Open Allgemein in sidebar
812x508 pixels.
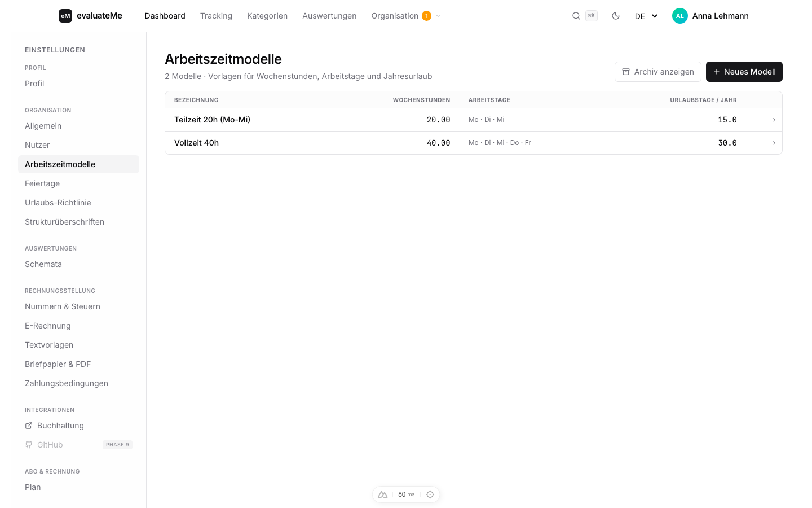coord(78,126)
